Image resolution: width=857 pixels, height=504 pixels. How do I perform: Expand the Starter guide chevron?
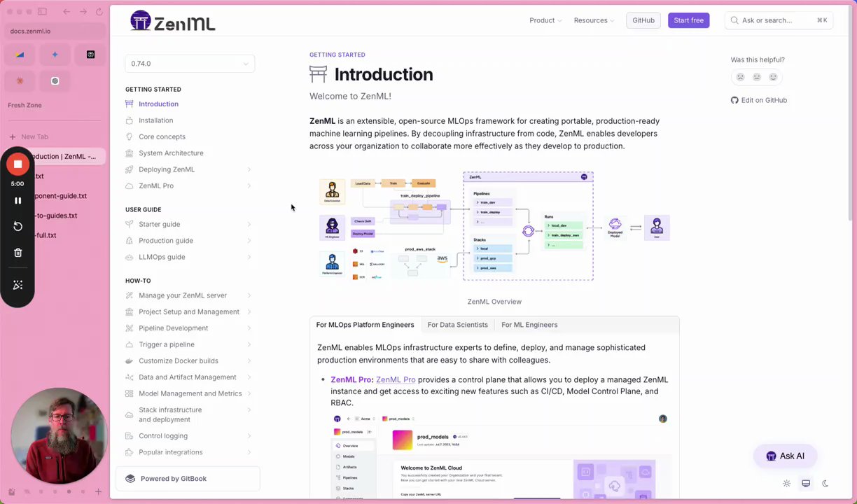click(249, 224)
